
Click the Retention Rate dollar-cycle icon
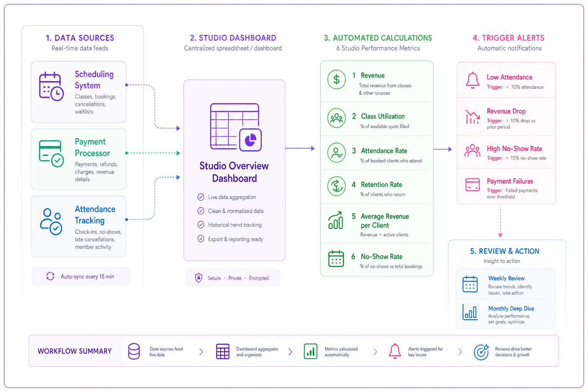point(336,186)
